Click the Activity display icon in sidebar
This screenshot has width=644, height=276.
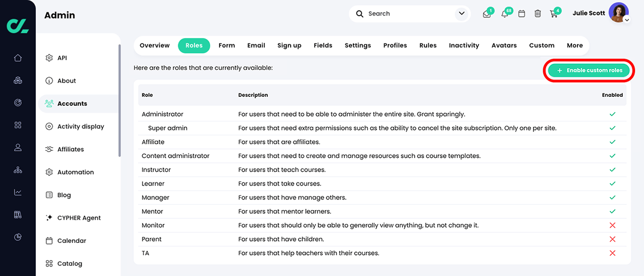(x=49, y=127)
